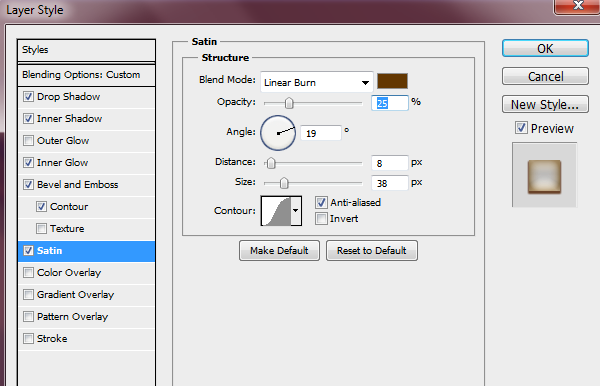Enable the Color Overlay checkbox
Screen dimensions: 600x386
click(28, 272)
